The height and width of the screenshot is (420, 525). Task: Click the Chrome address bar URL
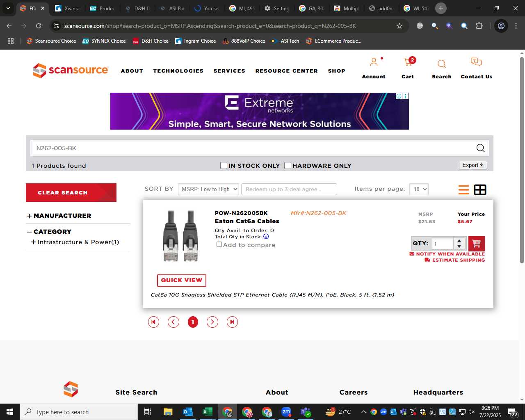click(210, 26)
